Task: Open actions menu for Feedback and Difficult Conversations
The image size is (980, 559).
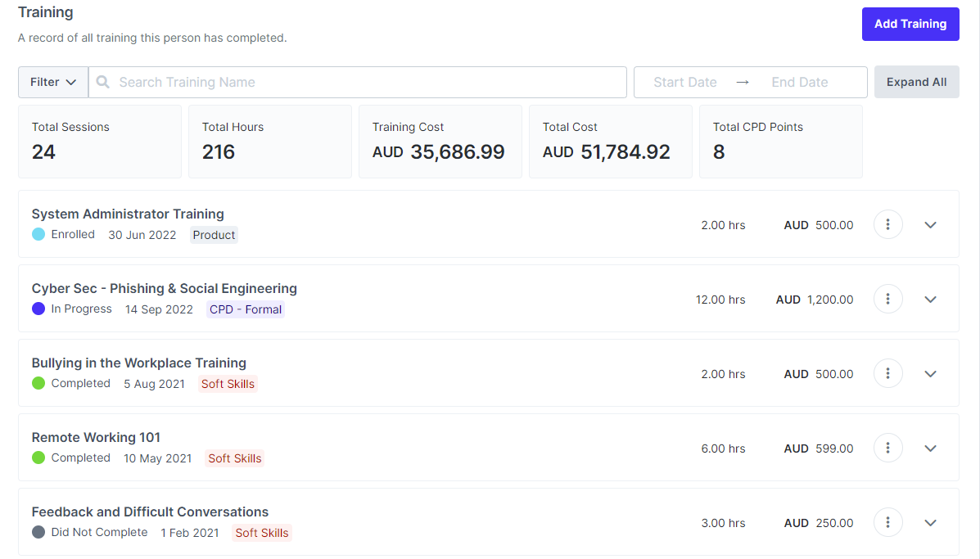Action: click(x=887, y=522)
